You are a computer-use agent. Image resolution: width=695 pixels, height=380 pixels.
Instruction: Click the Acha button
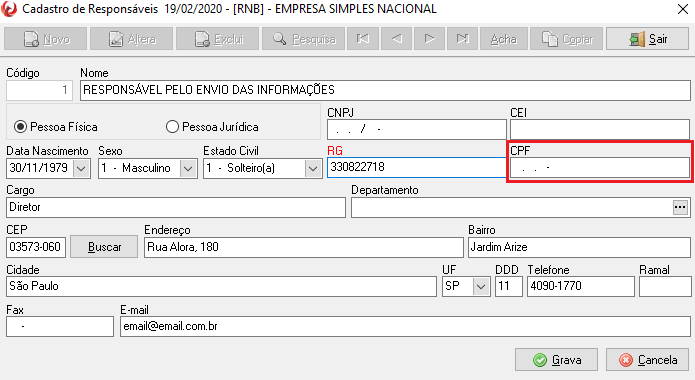click(504, 39)
